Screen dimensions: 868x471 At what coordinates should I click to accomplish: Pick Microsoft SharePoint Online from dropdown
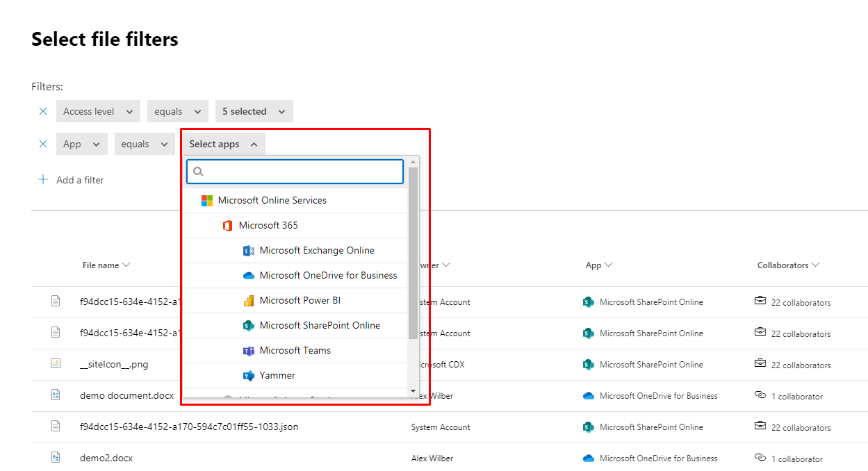pos(319,326)
